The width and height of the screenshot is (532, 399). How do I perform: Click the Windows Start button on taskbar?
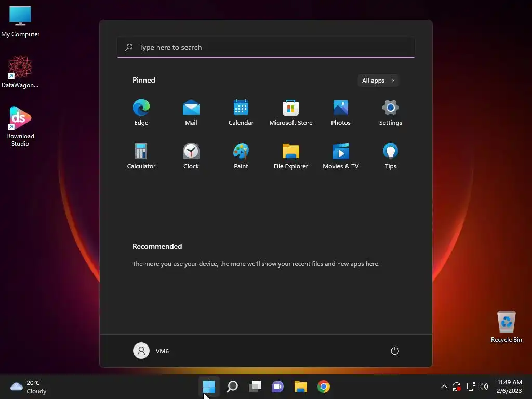[209, 387]
